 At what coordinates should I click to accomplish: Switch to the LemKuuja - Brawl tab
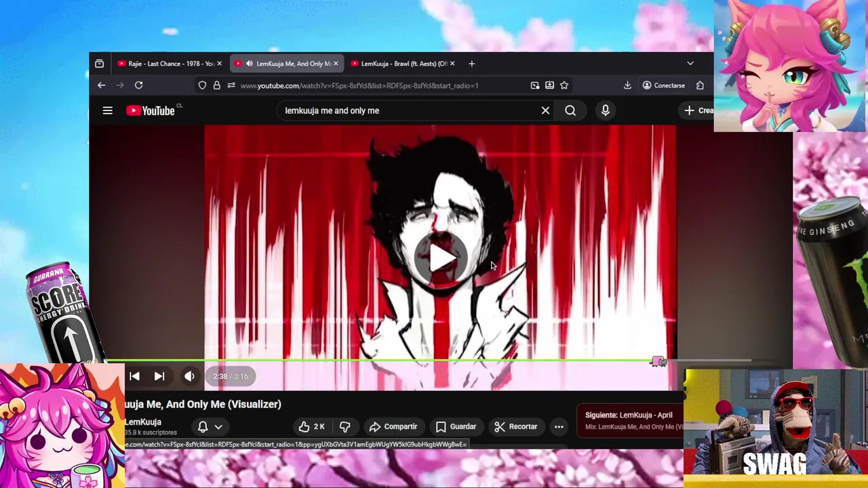click(x=403, y=64)
